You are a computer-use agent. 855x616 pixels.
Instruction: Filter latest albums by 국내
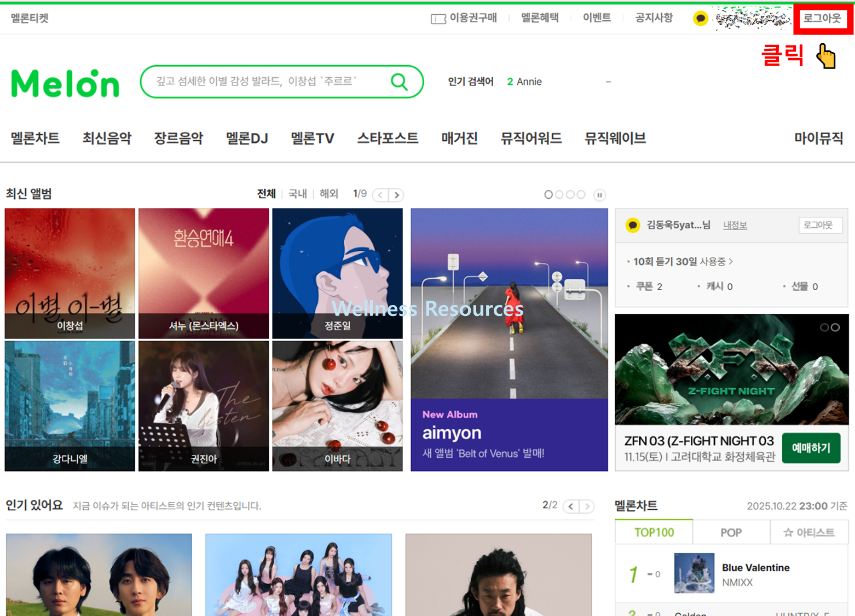[x=298, y=194]
